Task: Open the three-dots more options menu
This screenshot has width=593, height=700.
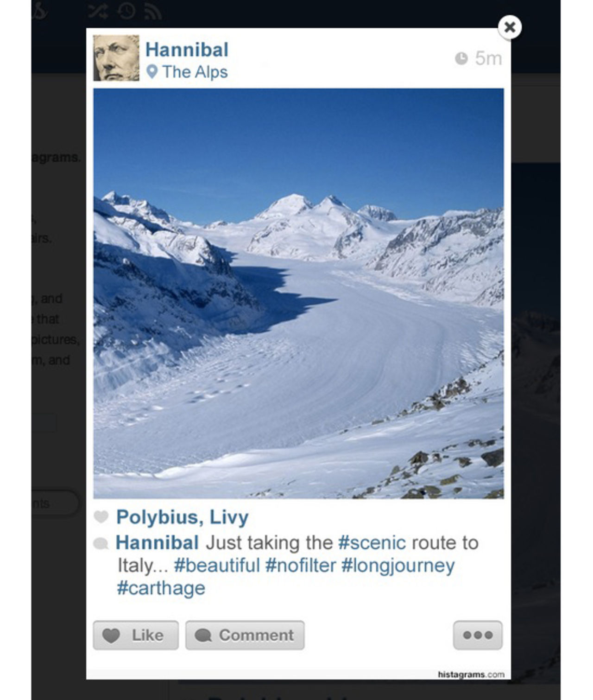Action: pos(478,635)
